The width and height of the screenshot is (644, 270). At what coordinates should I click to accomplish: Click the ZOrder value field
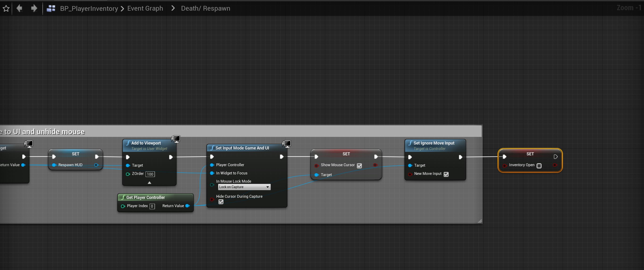point(150,174)
